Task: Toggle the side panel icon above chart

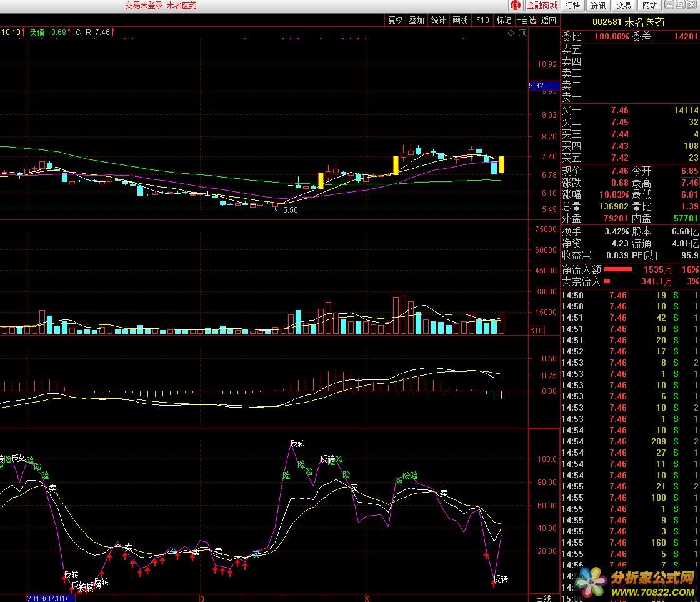Action: tap(522, 33)
